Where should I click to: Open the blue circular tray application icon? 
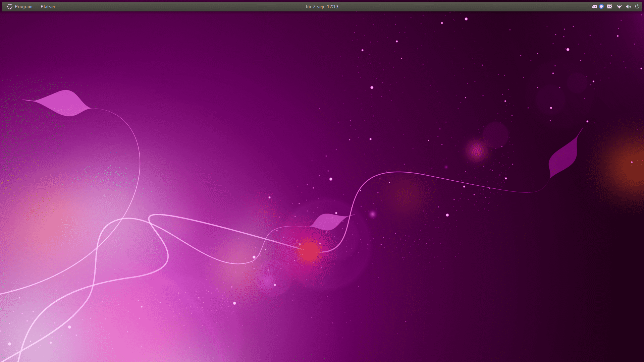601,6
